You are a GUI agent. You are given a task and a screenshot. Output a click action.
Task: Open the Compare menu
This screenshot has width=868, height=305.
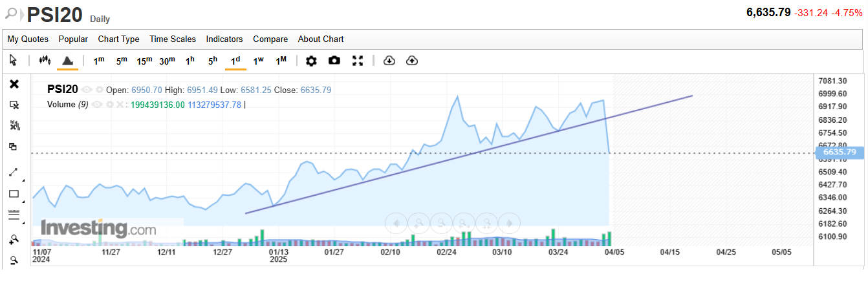270,39
